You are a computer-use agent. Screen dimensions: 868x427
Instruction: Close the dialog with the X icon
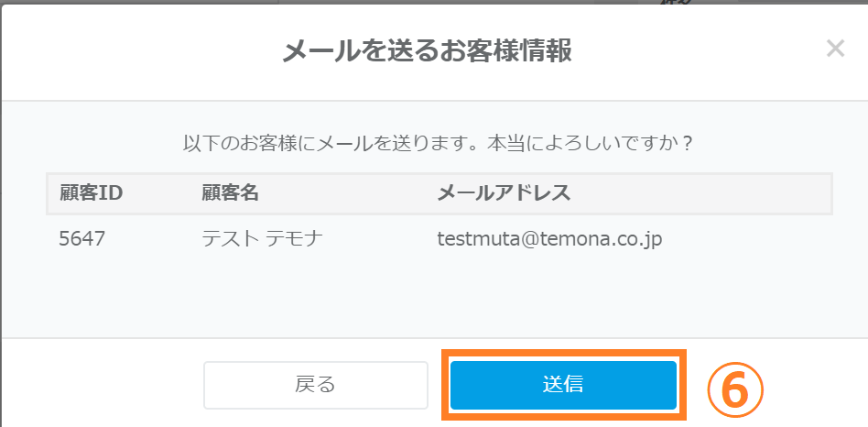834,49
